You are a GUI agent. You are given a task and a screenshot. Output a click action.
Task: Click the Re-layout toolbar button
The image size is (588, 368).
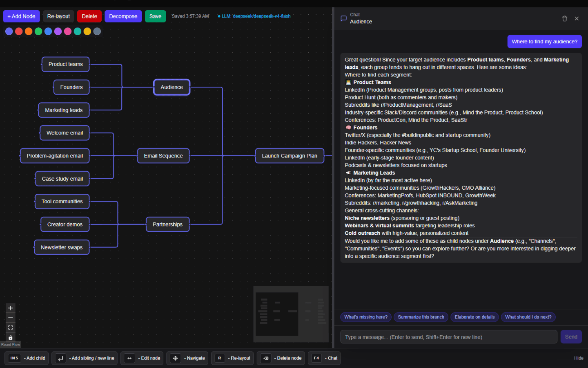tap(58, 16)
